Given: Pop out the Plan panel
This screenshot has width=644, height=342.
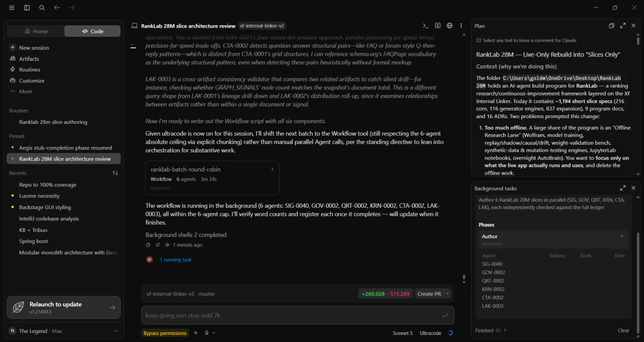Looking at the screenshot, I should point(612,26).
